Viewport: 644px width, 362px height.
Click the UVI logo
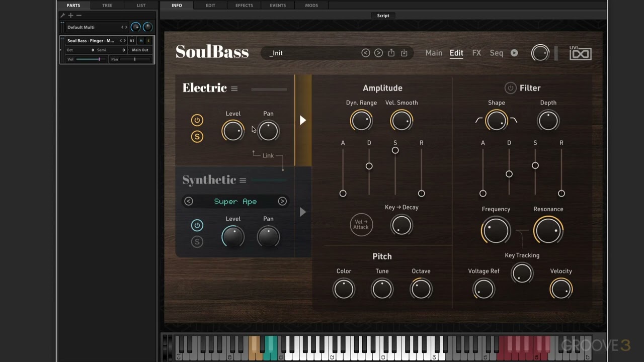(580, 53)
